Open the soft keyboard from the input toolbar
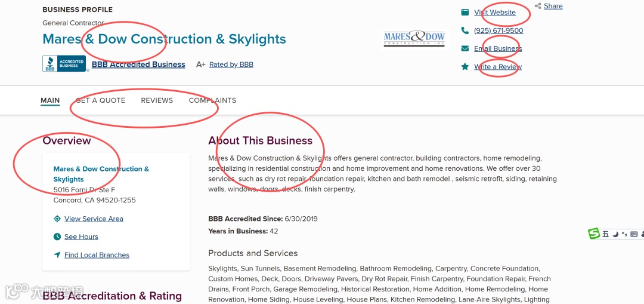Viewport: 644px width, 304px height. point(634,234)
